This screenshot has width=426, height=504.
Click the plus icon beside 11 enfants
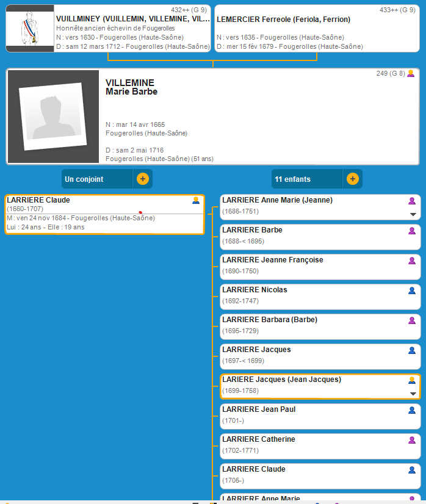(x=352, y=179)
